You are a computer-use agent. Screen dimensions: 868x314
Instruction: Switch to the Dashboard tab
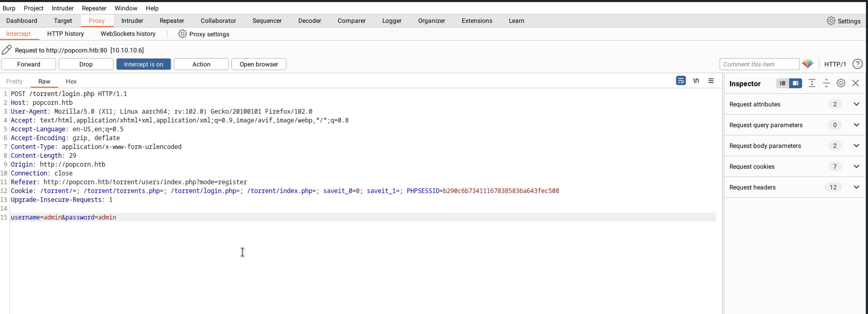pos(22,21)
